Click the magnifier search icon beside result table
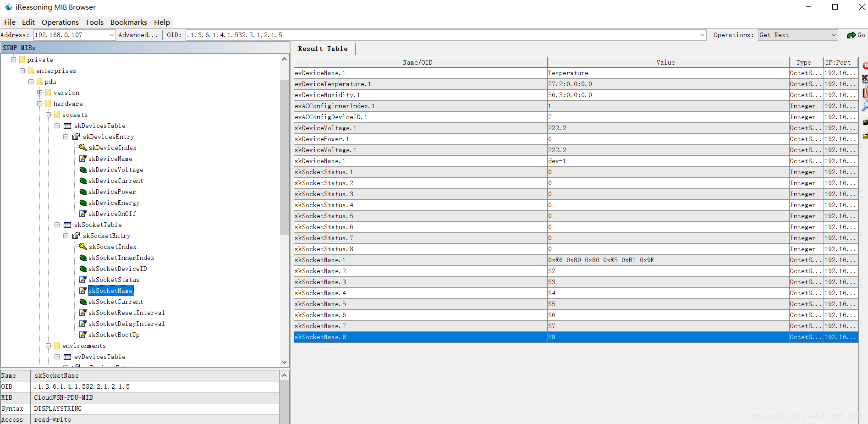 click(865, 107)
